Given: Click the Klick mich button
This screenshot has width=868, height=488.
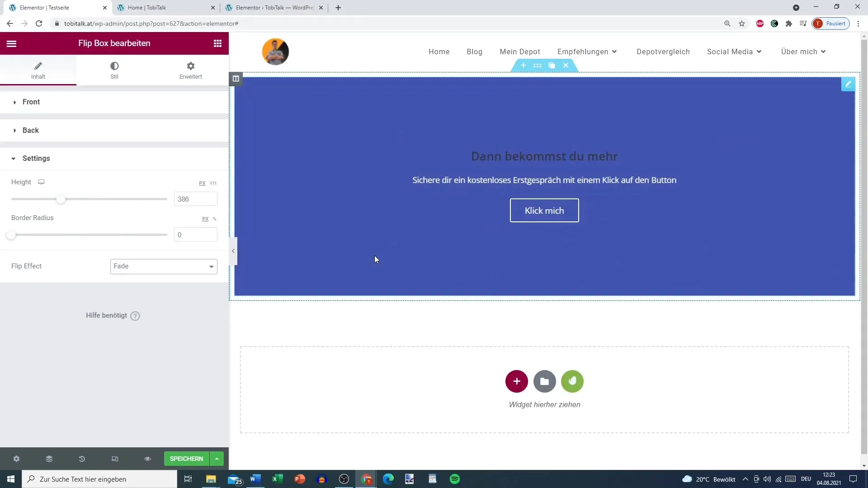Looking at the screenshot, I should point(544,211).
